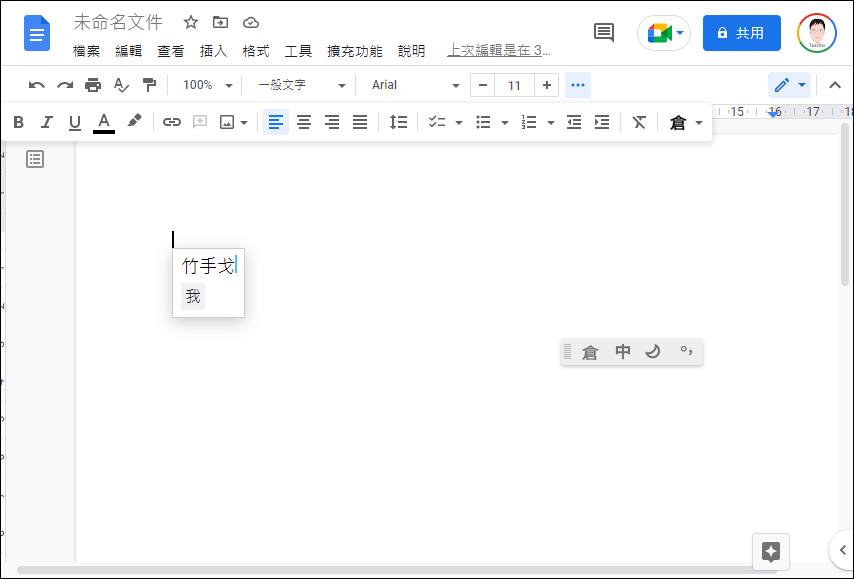854x579 pixels.
Task: Open the 查看 menu
Action: [x=171, y=51]
